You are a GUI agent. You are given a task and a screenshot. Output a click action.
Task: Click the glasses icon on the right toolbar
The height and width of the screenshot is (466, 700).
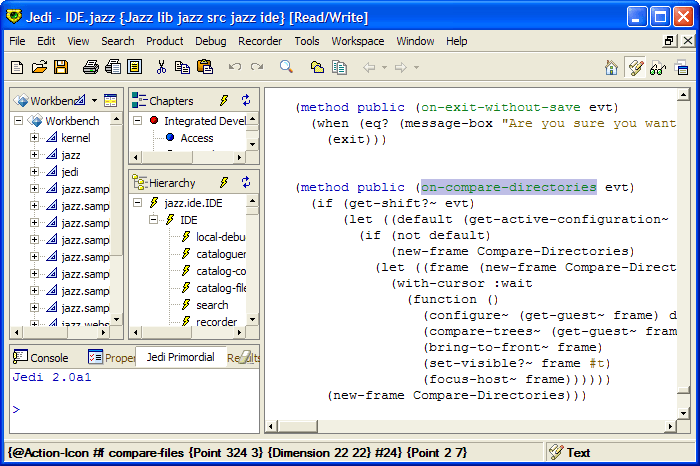pos(658,68)
